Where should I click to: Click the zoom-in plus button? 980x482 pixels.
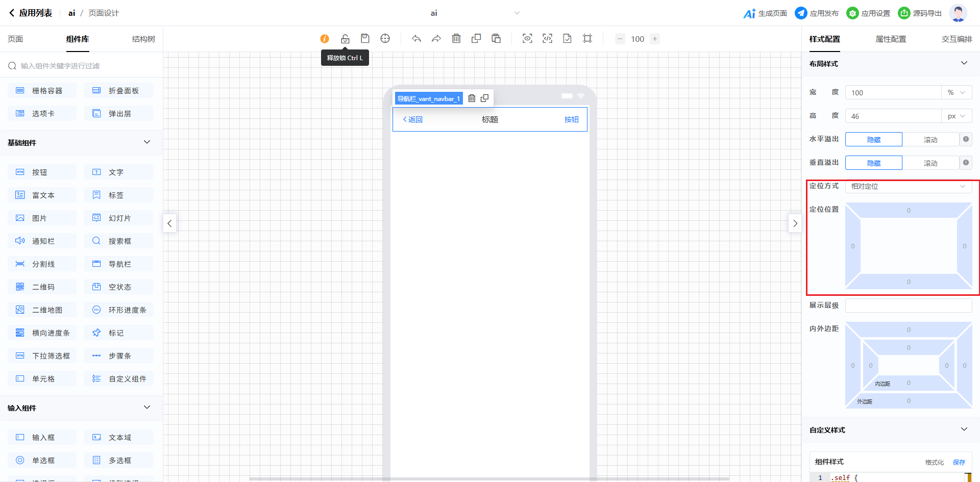pos(655,39)
